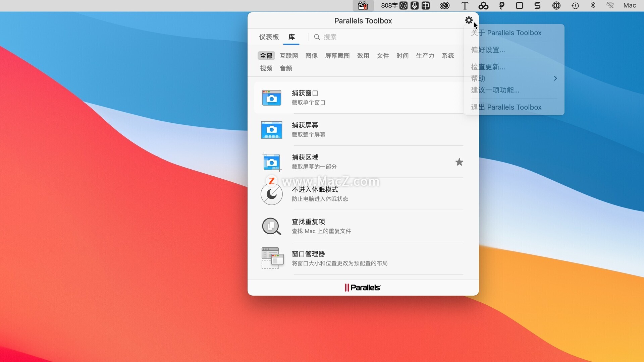Click the T text icon in menu bar

click(465, 5)
